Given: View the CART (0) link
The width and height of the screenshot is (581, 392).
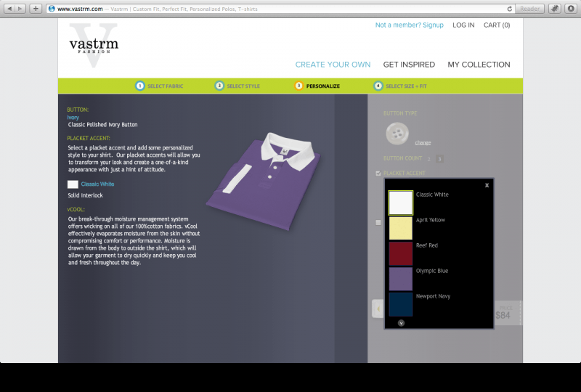Looking at the screenshot, I should pyautogui.click(x=497, y=25).
